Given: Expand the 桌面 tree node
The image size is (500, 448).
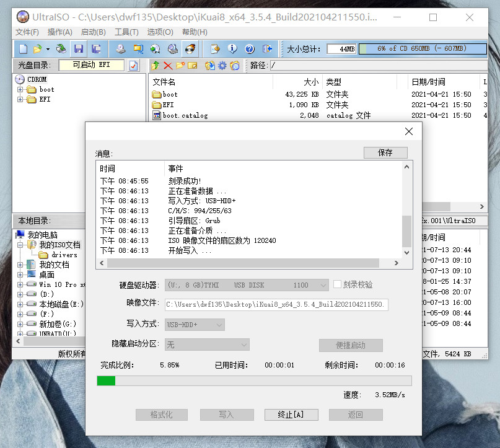Looking at the screenshot, I should point(20,275).
